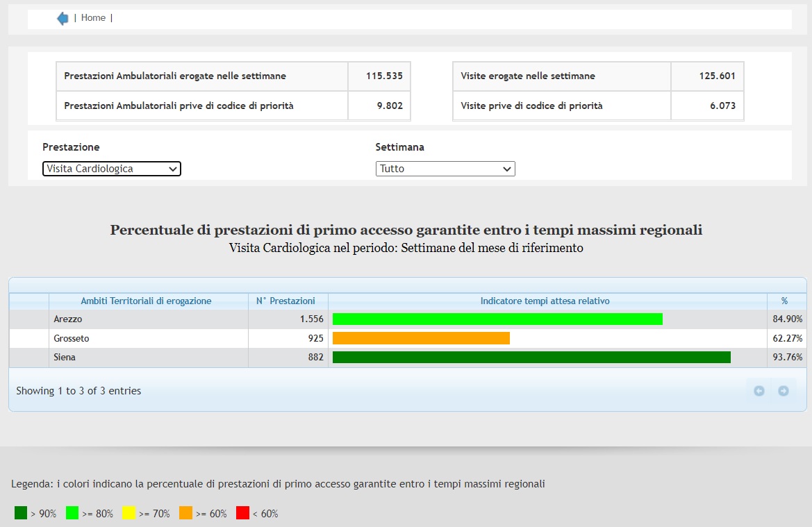This screenshot has height=527, width=812.
Task: Click the dark green > 90% legend swatch
Action: (21, 513)
